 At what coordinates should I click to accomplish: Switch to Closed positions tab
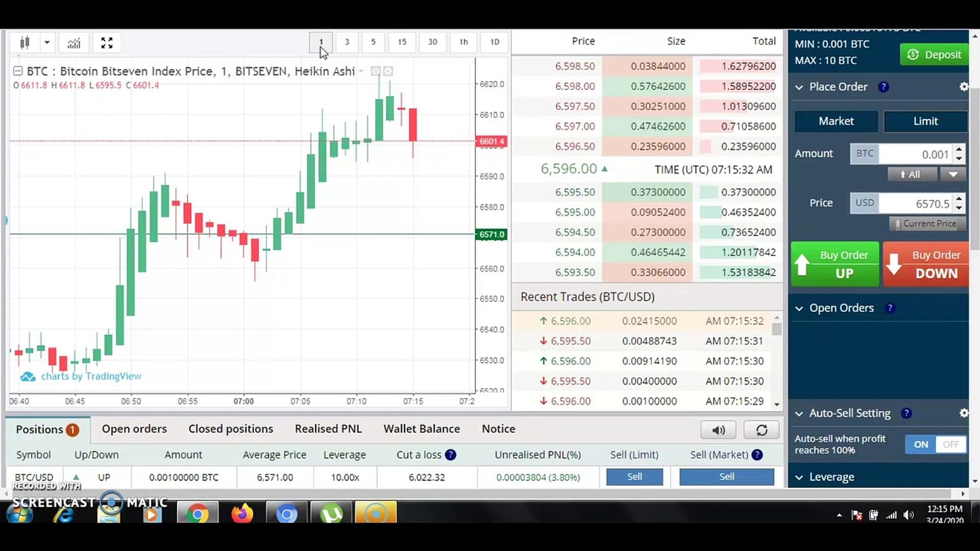[231, 429]
